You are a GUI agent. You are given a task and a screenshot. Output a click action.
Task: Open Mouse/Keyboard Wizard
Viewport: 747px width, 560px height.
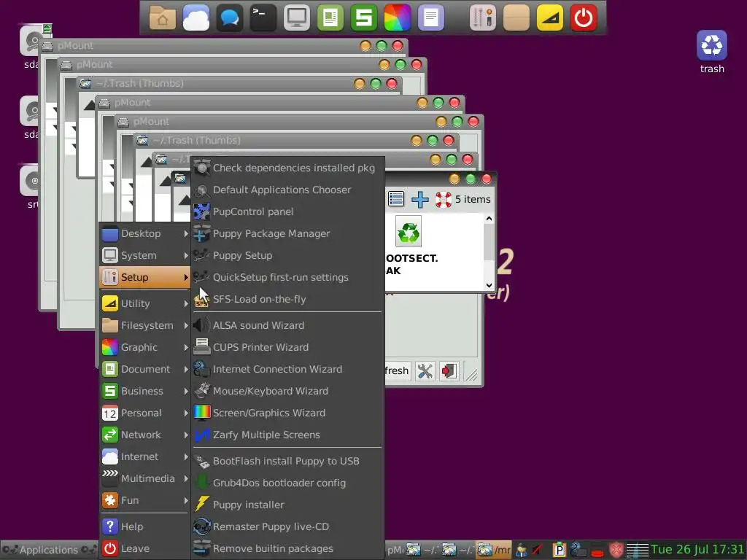pos(287,391)
